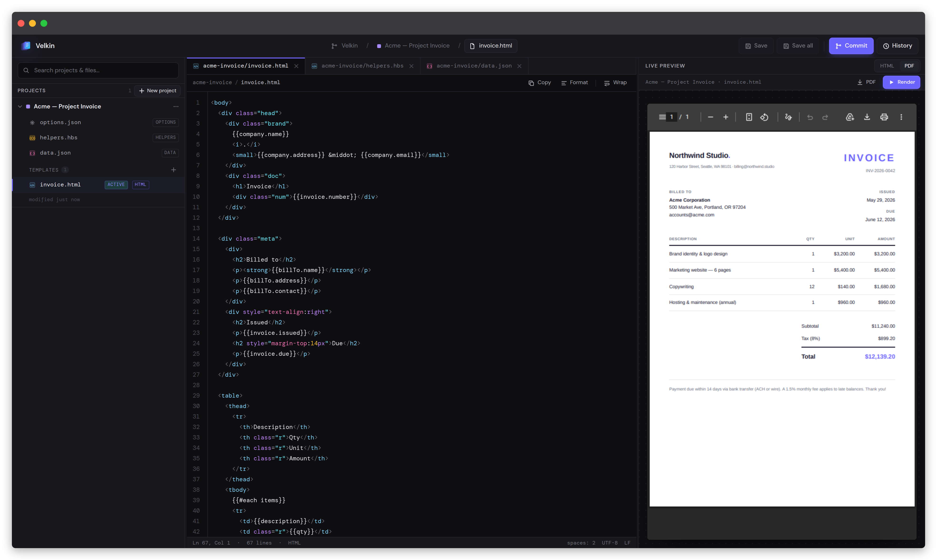The image size is (937, 560).
Task: Click the '{{#each items}}' code line
Action: pyautogui.click(x=259, y=500)
